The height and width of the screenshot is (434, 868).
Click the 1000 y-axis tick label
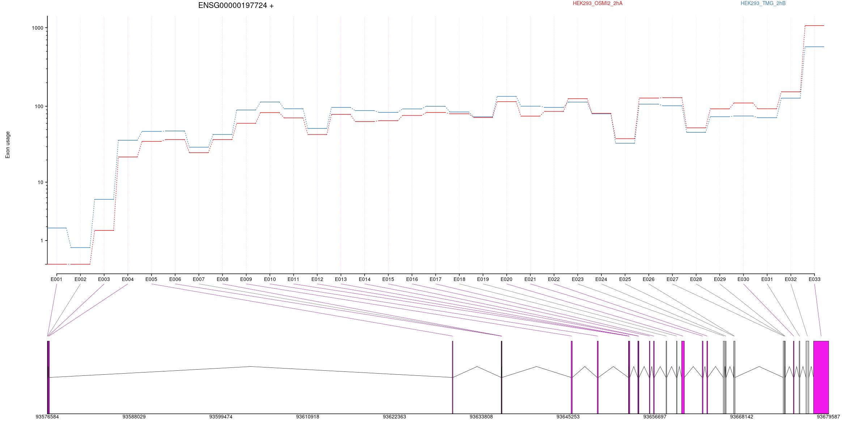coord(38,28)
